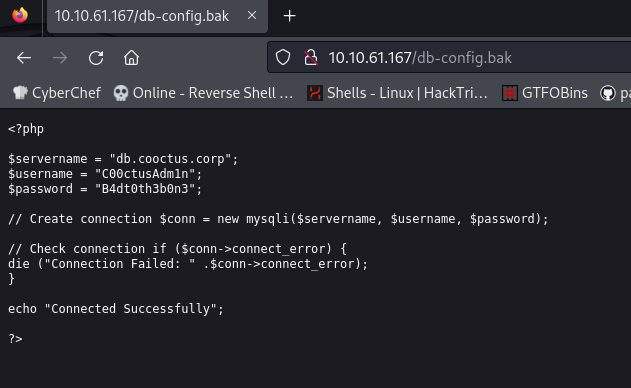
Task: Click the forward navigation arrow
Action: coord(60,58)
